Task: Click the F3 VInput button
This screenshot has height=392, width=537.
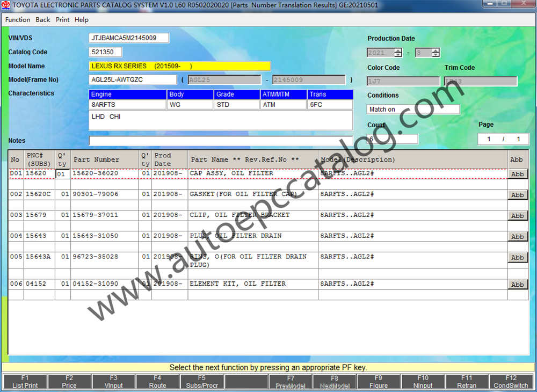Action: point(113,381)
